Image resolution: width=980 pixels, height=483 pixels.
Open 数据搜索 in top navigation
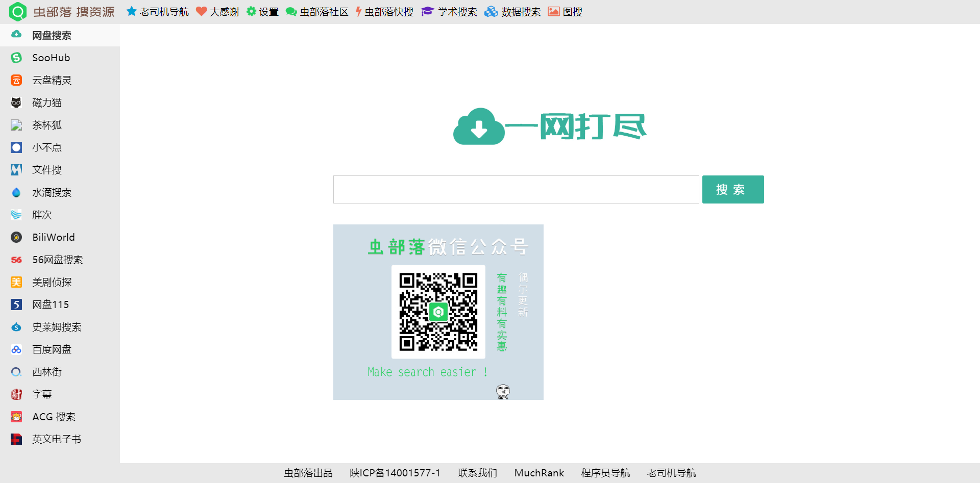pos(512,12)
